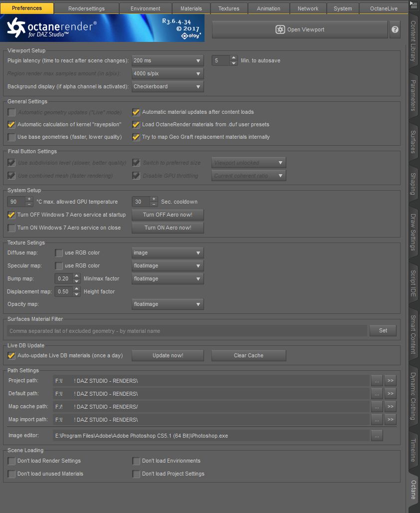This screenshot has height=513, width=420.
Task: Click Update now! button
Action: pos(168,356)
